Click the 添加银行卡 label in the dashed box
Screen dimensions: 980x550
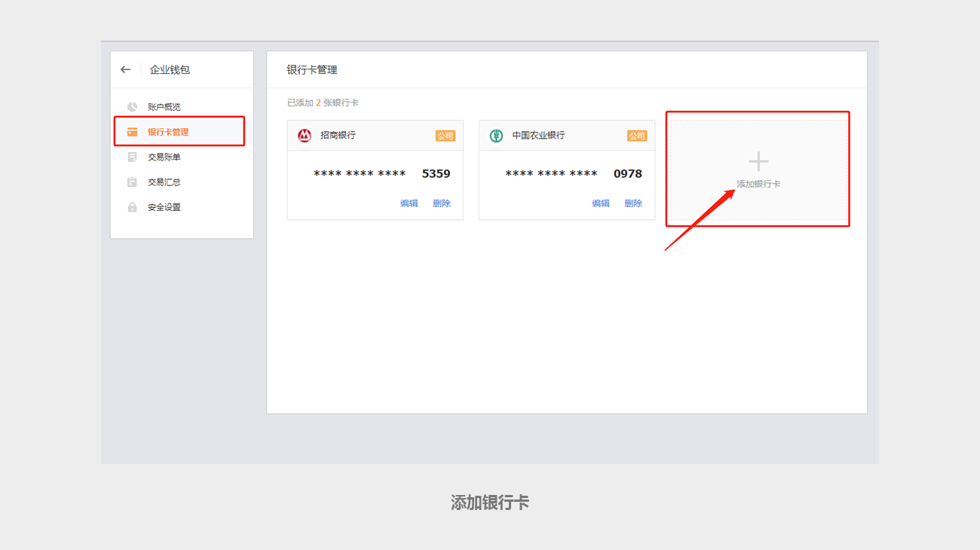pyautogui.click(x=758, y=184)
